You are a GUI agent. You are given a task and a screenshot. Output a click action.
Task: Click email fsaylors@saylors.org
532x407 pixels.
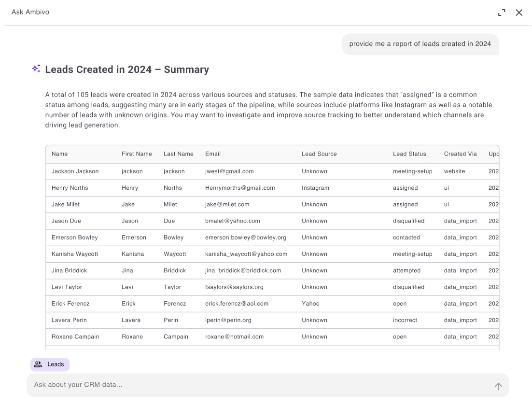234,287
